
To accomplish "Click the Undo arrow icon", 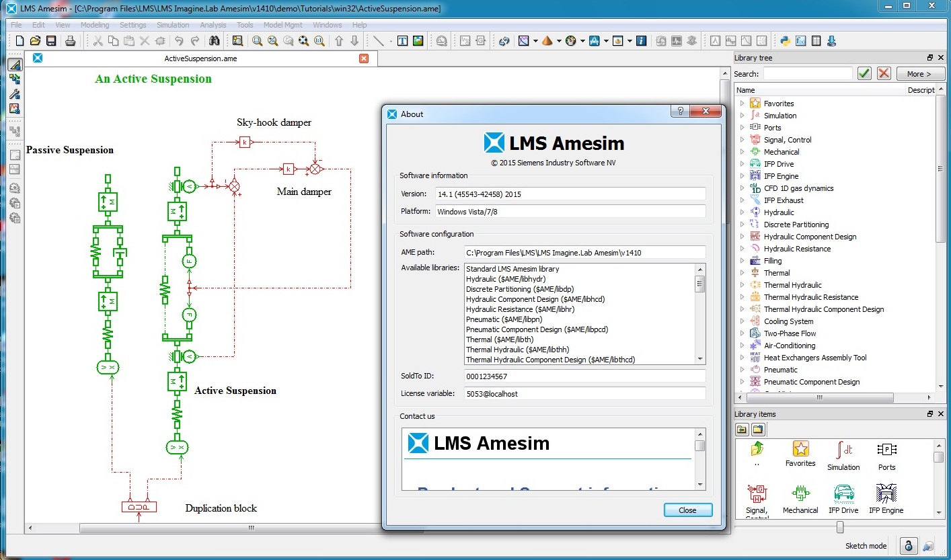I will click(x=179, y=41).
